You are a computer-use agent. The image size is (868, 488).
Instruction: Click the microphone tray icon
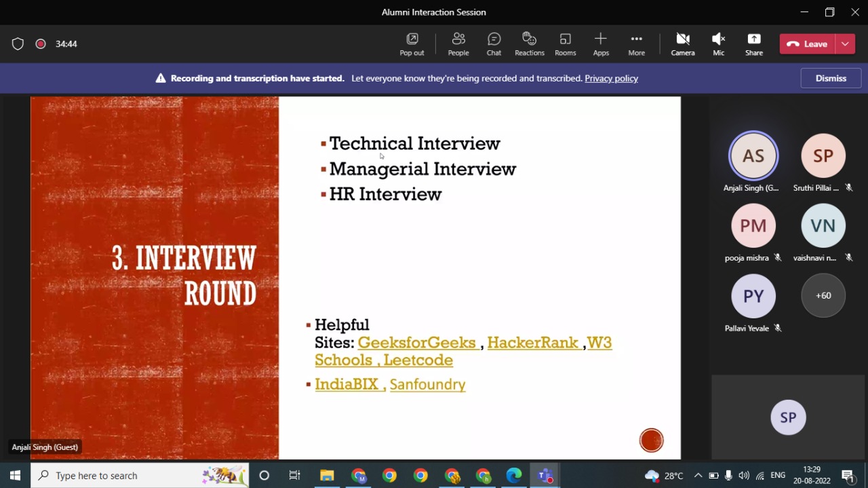tap(729, 476)
